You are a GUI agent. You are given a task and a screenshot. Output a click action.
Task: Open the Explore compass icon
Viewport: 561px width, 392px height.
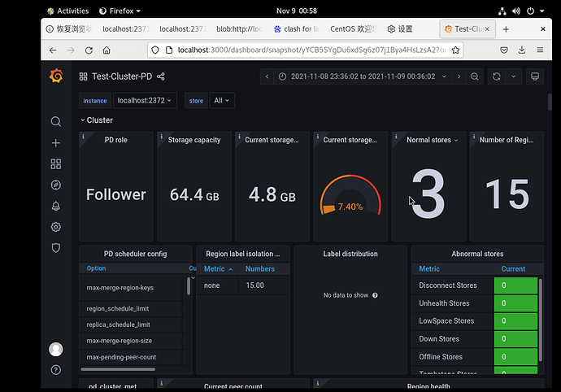coord(56,185)
